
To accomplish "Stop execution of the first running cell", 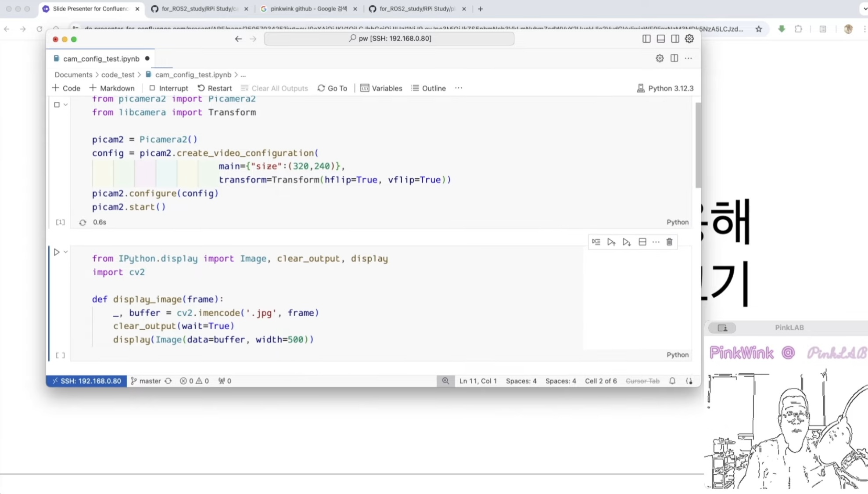I will [x=57, y=105].
